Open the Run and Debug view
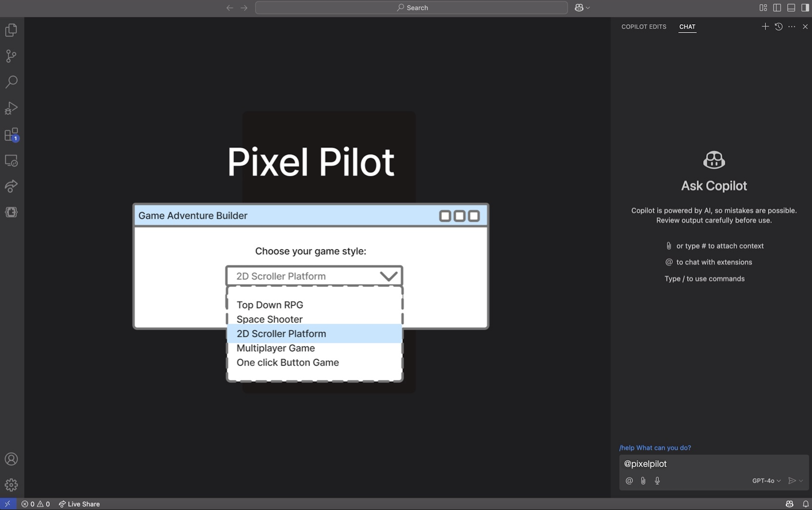 11,108
